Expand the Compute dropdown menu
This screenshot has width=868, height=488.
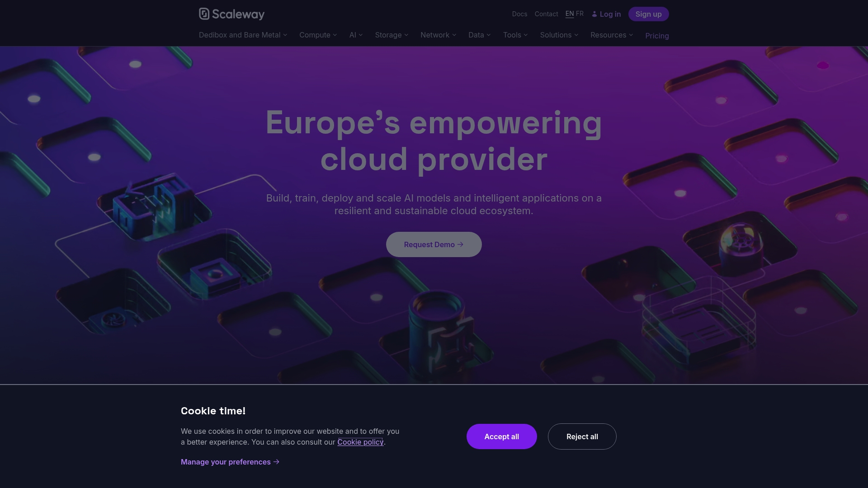318,34
